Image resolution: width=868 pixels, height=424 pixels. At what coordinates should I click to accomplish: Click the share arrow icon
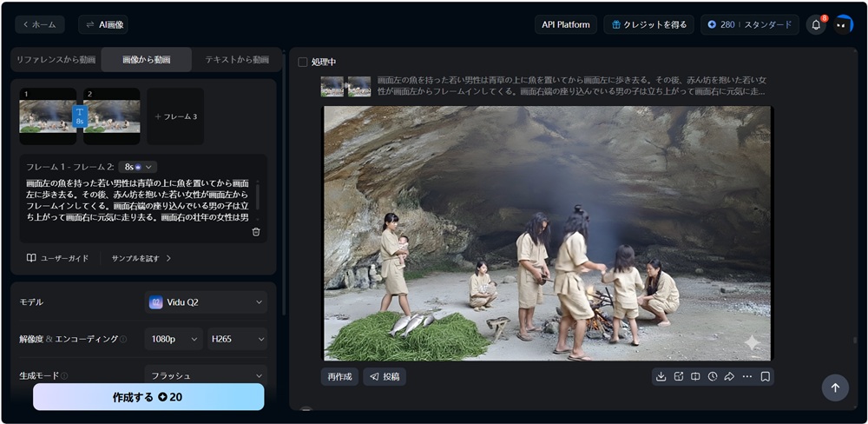pos(729,376)
